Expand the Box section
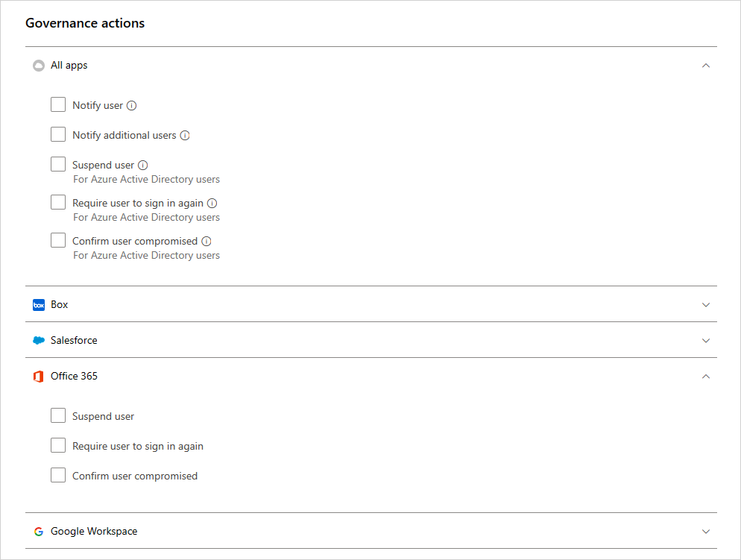The image size is (741, 560). [706, 304]
